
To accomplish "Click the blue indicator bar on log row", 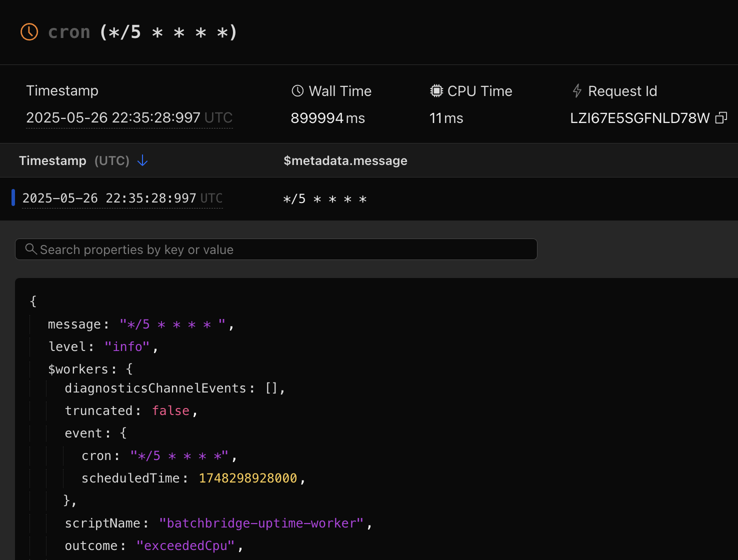I will click(13, 198).
